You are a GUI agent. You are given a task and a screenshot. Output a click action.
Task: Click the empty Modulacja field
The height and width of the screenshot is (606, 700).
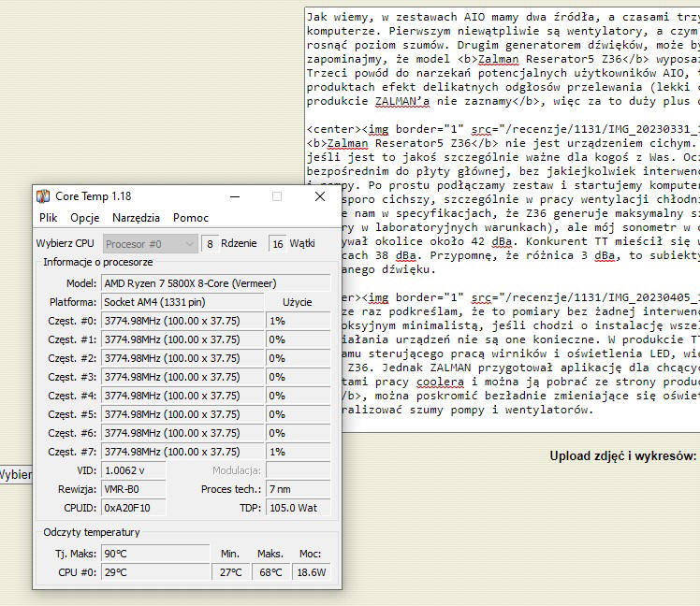[299, 470]
